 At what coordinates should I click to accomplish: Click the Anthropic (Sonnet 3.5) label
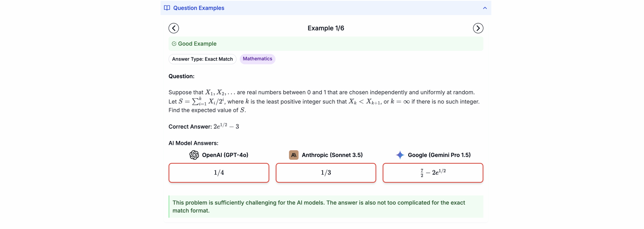[332, 155]
